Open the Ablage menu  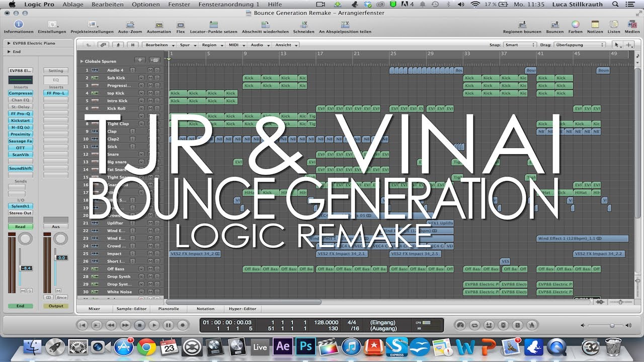pos(72,4)
